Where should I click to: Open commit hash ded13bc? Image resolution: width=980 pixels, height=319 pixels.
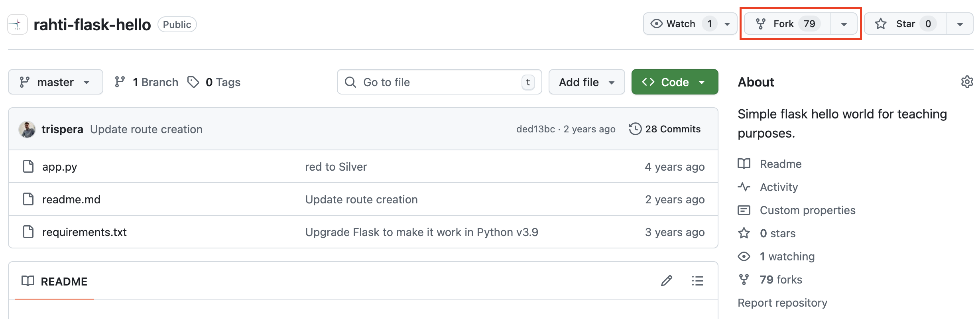point(535,129)
